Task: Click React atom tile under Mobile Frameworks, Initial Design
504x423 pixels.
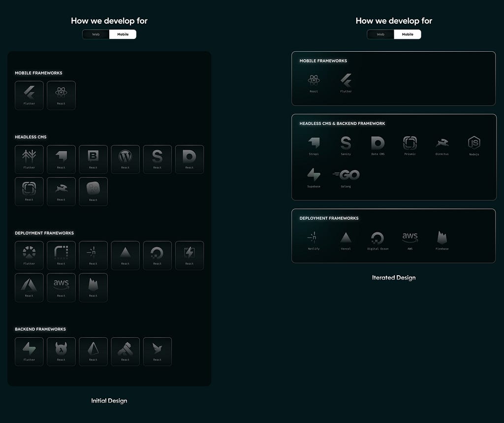Action: (61, 95)
